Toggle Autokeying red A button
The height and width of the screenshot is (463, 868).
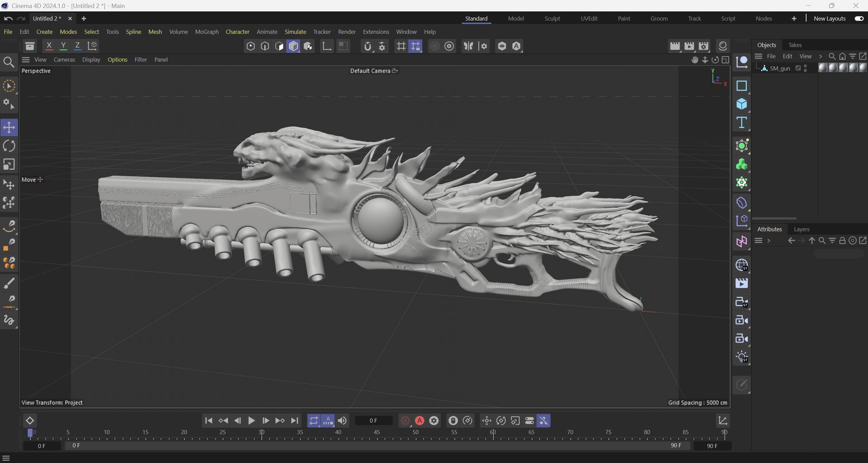pos(420,420)
